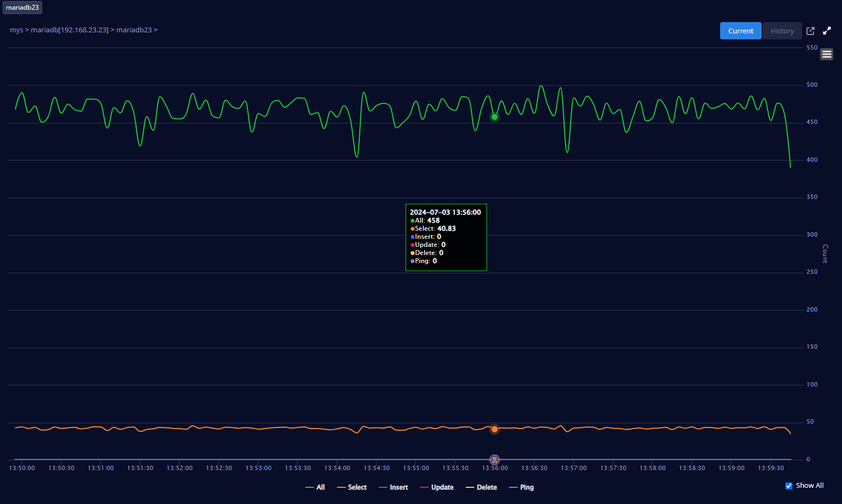This screenshot has height=504, width=842.
Task: Click the 13:56:00 data tooltip box
Action: [446, 237]
